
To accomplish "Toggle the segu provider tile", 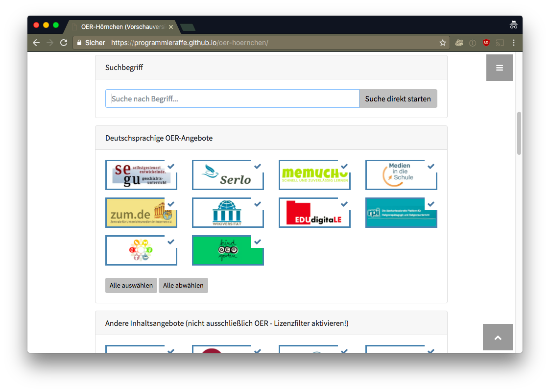I will 142,175.
